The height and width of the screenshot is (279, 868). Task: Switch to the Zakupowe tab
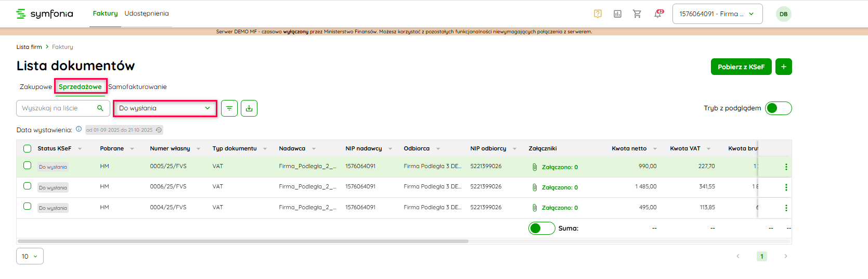click(x=36, y=87)
